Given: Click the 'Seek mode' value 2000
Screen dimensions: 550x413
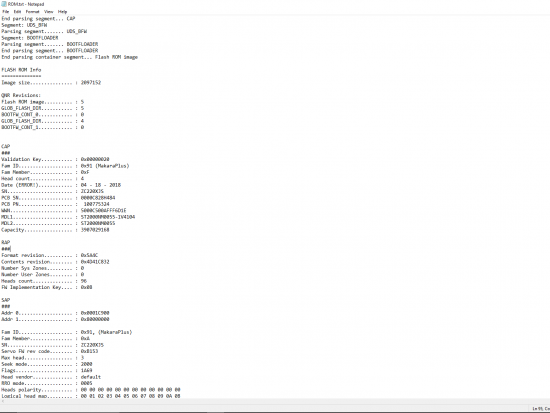Looking at the screenshot, I should point(87,364).
